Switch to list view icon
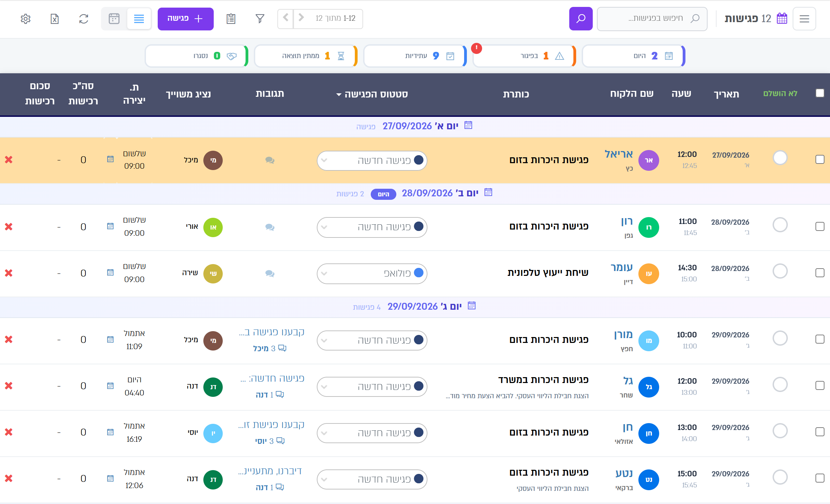This screenshot has width=830, height=504. point(139,19)
